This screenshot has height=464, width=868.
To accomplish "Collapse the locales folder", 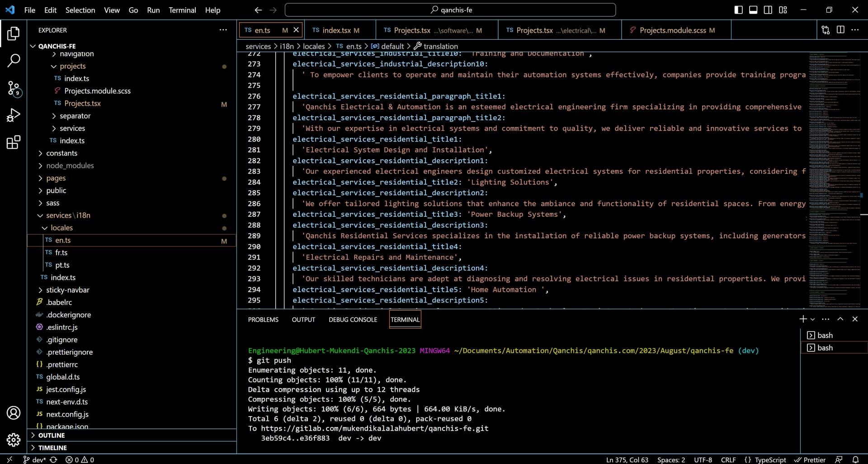I will [132, 227].
